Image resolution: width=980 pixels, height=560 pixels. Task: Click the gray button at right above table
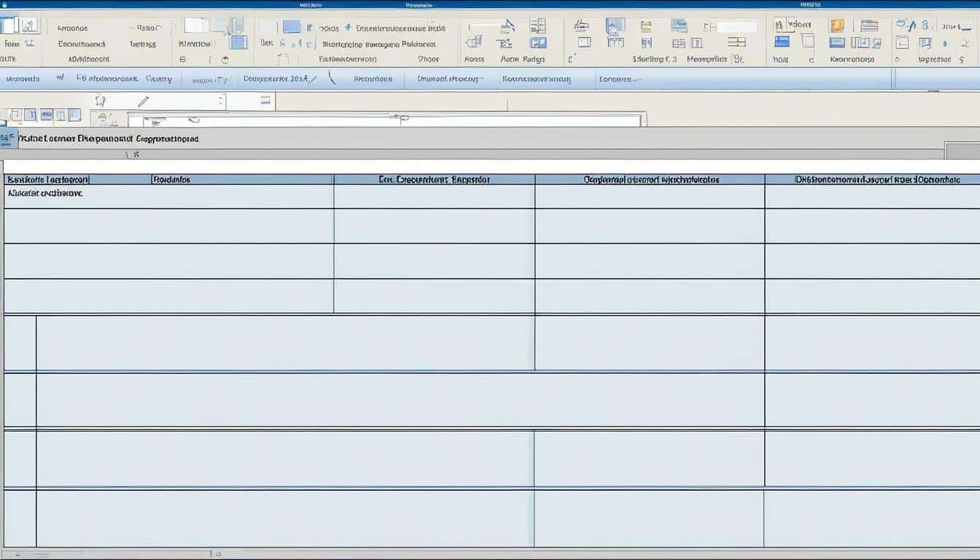pyautogui.click(x=962, y=152)
